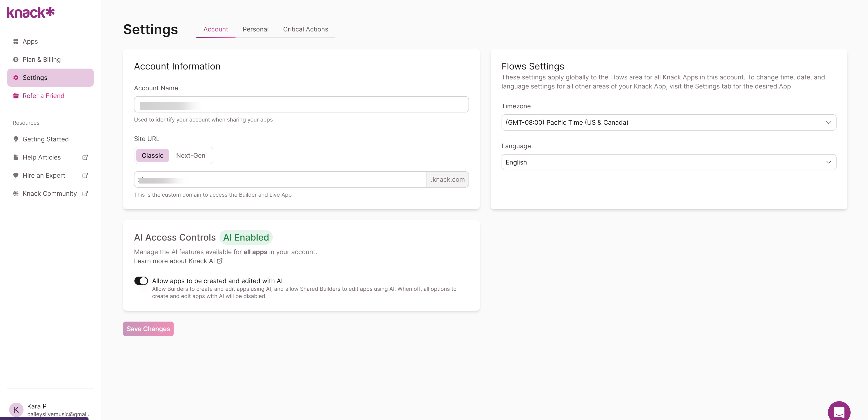Expand the Timezone dropdown
The height and width of the screenshot is (420, 868).
pos(669,123)
